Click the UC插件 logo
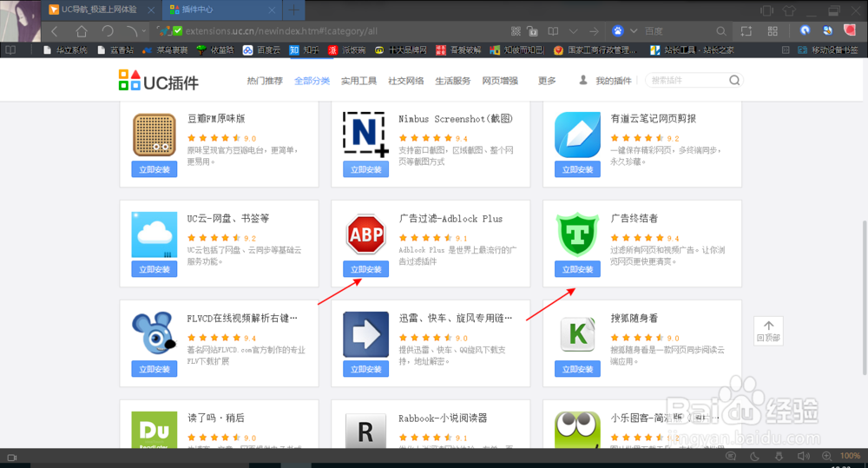 [x=158, y=81]
